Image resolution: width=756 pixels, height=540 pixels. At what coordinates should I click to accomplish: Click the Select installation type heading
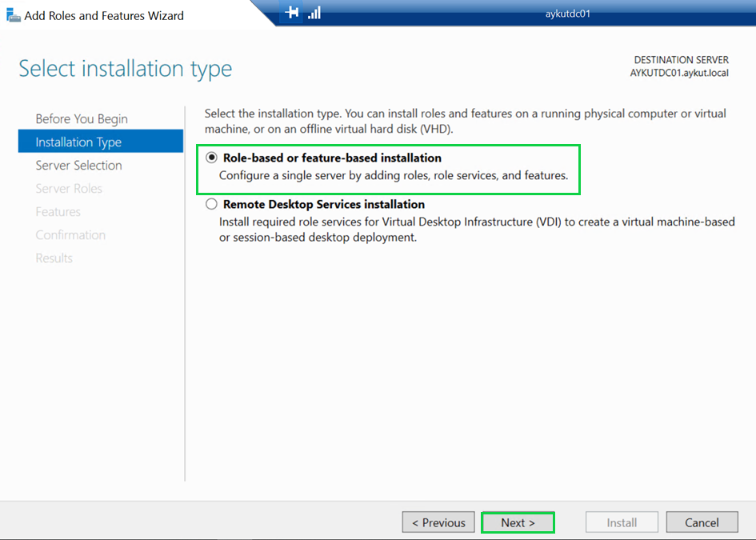pos(126,69)
